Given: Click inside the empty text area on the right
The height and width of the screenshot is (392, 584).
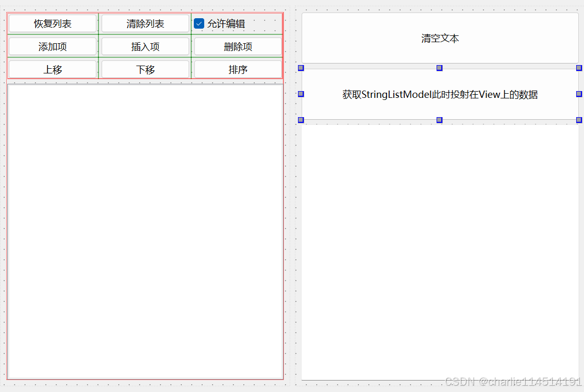Looking at the screenshot, I should coord(440,252).
